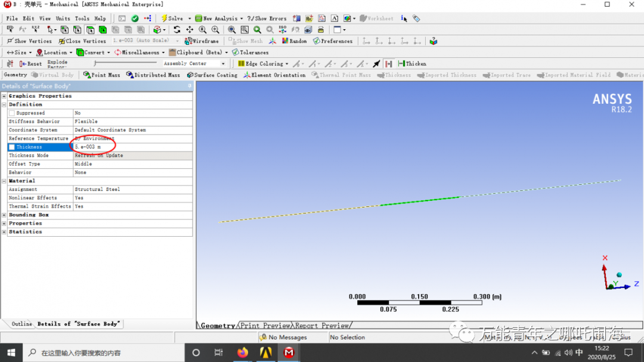Click the Reset explode button
644x362 pixels.
click(x=30, y=64)
